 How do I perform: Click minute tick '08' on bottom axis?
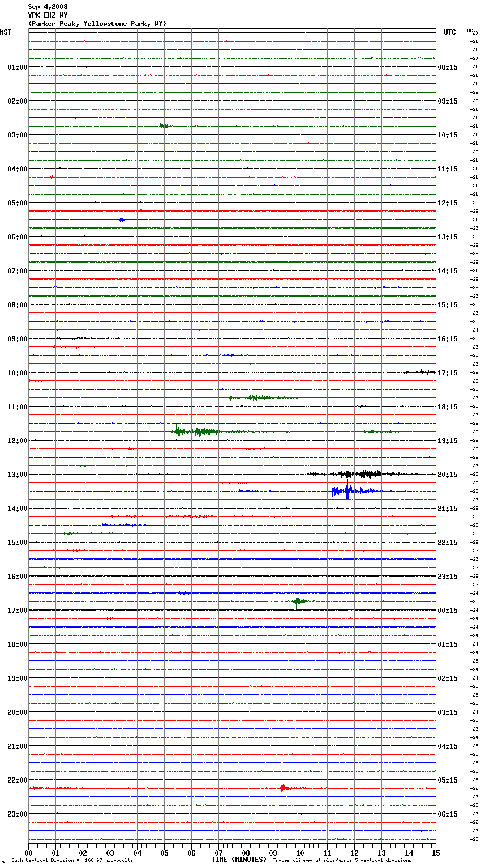click(x=246, y=853)
